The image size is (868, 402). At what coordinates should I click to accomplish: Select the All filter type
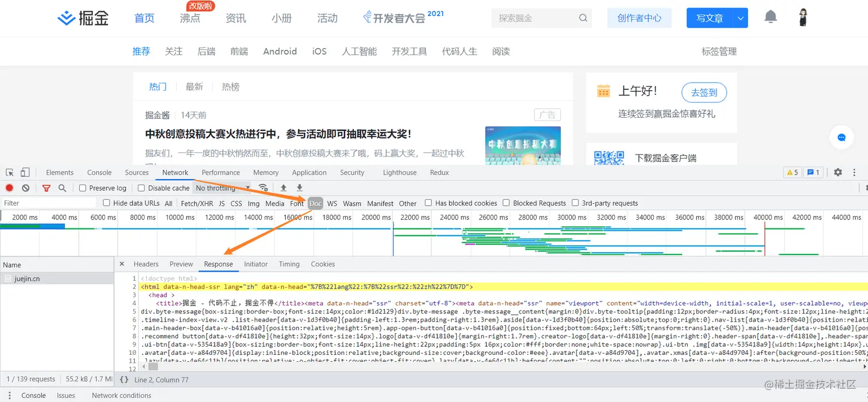[x=169, y=203]
